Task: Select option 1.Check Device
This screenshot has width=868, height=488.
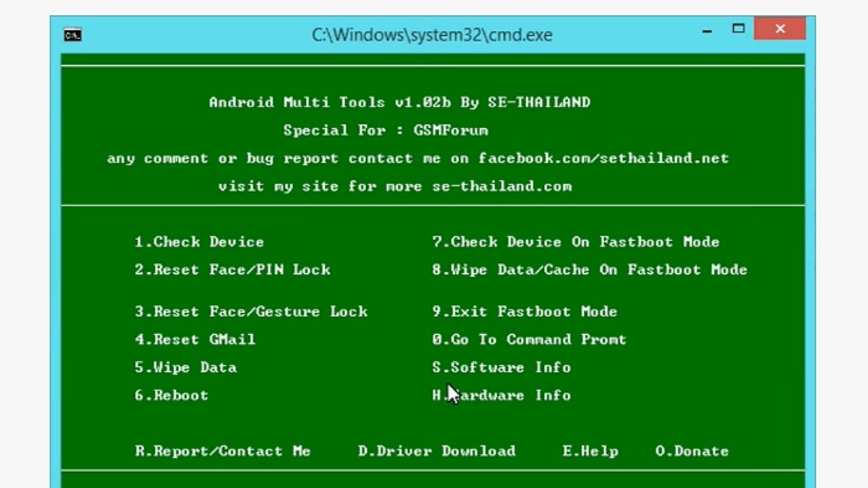Action: click(x=199, y=242)
